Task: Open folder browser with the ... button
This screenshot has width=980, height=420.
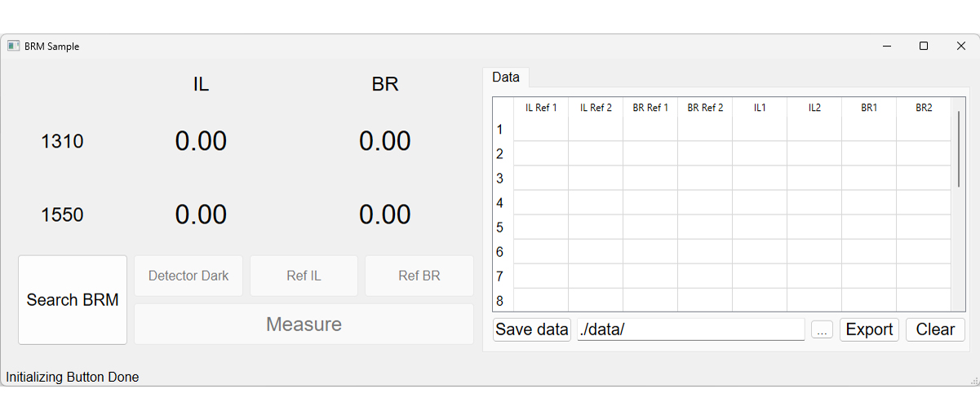Action: coord(823,330)
